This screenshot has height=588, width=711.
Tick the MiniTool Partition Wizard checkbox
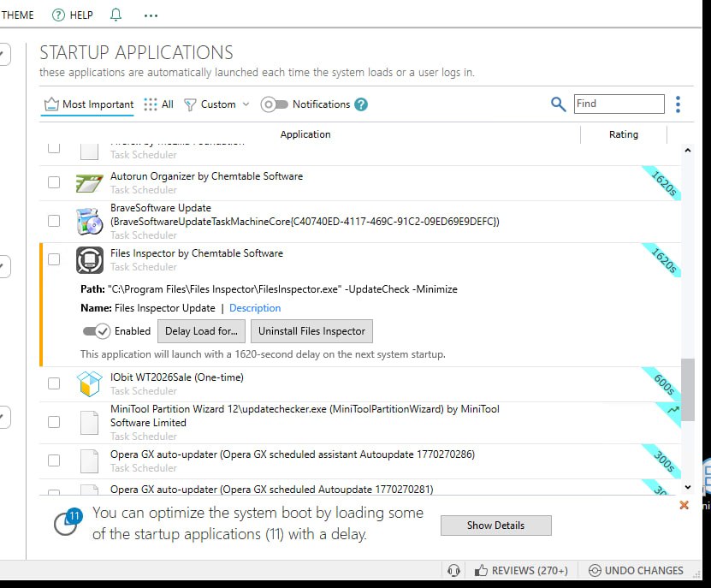tap(54, 422)
